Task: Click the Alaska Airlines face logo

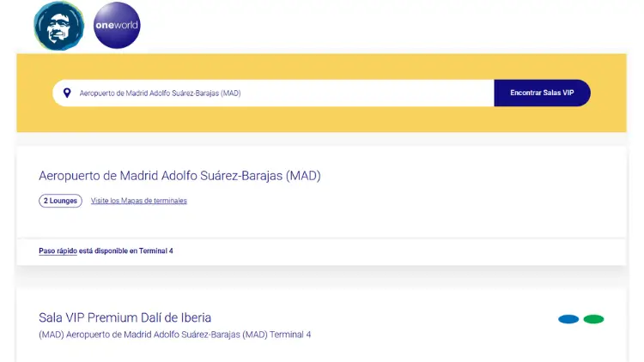Action: tap(58, 26)
